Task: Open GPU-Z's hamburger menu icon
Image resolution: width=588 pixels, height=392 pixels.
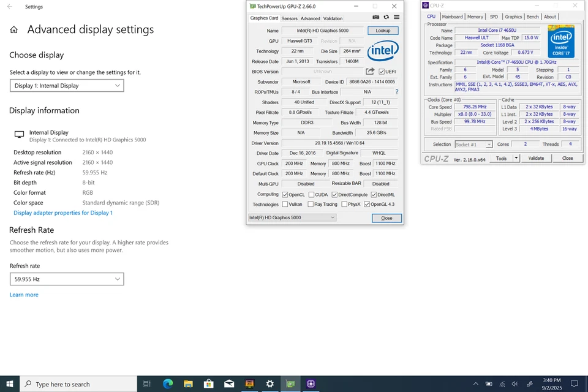Action: coord(396,17)
